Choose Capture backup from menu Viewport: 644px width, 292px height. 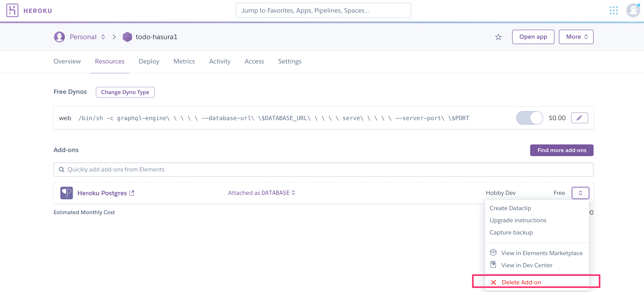pos(511,232)
